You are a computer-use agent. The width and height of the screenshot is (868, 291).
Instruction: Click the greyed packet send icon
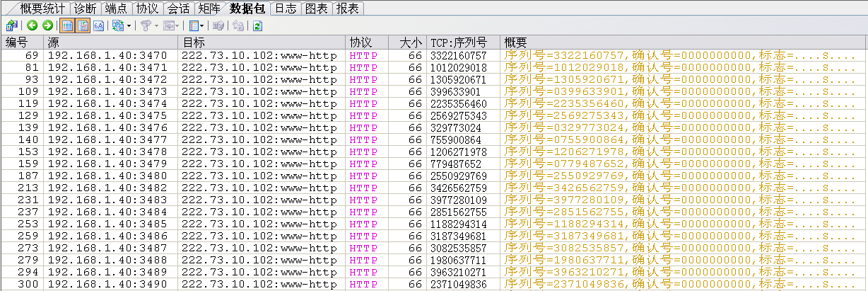(x=219, y=25)
